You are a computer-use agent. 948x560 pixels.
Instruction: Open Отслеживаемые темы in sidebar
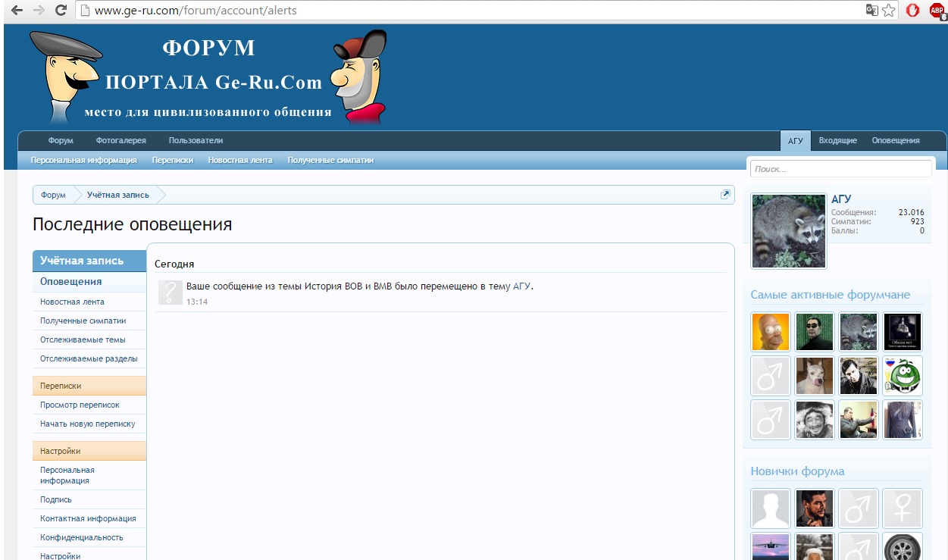[83, 339]
